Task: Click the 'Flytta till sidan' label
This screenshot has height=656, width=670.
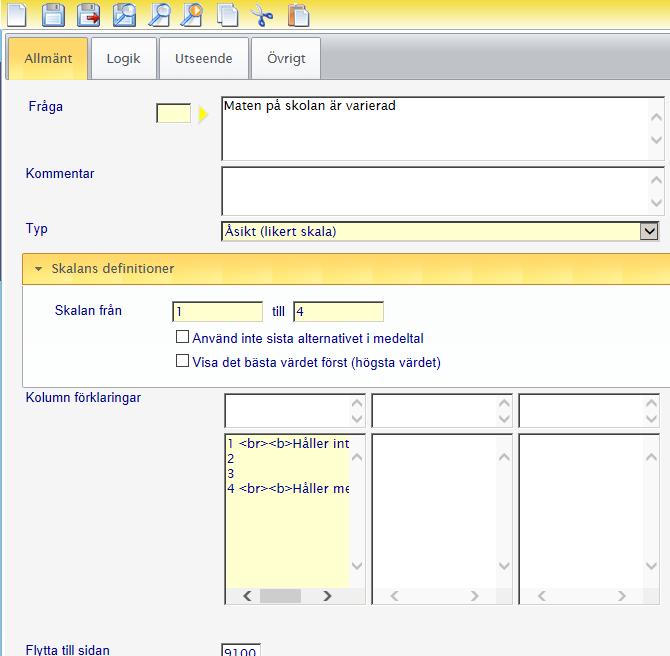Action: [68, 650]
